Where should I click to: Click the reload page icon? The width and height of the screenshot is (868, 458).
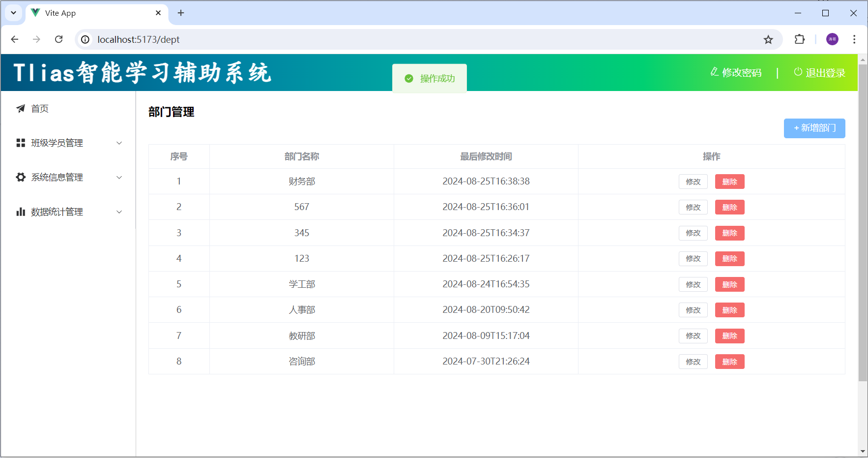pyautogui.click(x=59, y=39)
